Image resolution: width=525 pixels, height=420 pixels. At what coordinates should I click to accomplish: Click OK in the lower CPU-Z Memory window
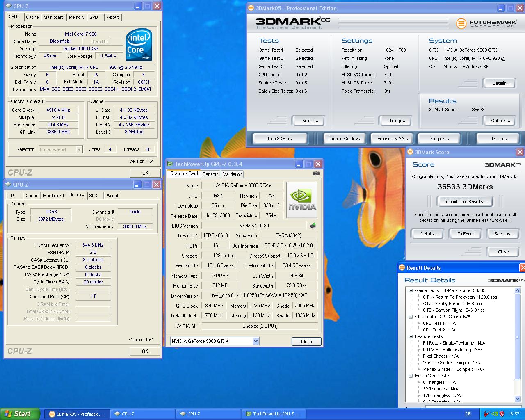(x=145, y=351)
